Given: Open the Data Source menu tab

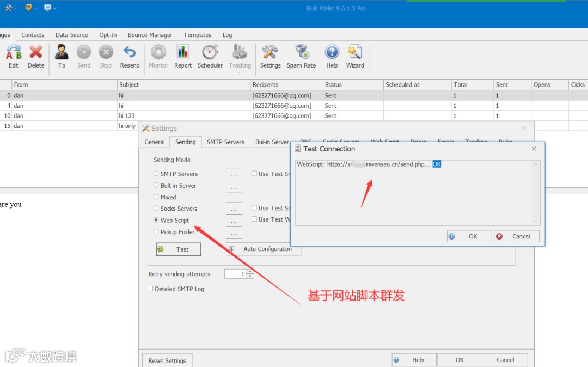Looking at the screenshot, I should pos(72,35).
